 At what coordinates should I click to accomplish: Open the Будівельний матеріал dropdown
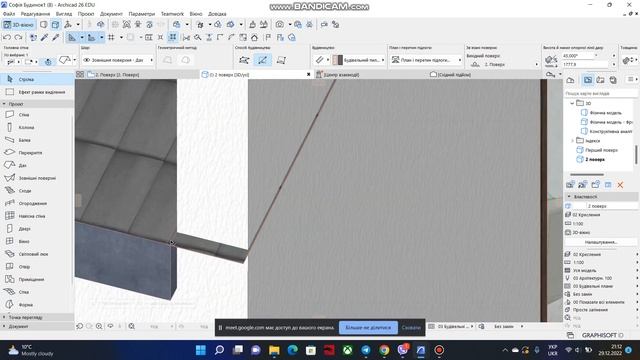click(x=358, y=60)
